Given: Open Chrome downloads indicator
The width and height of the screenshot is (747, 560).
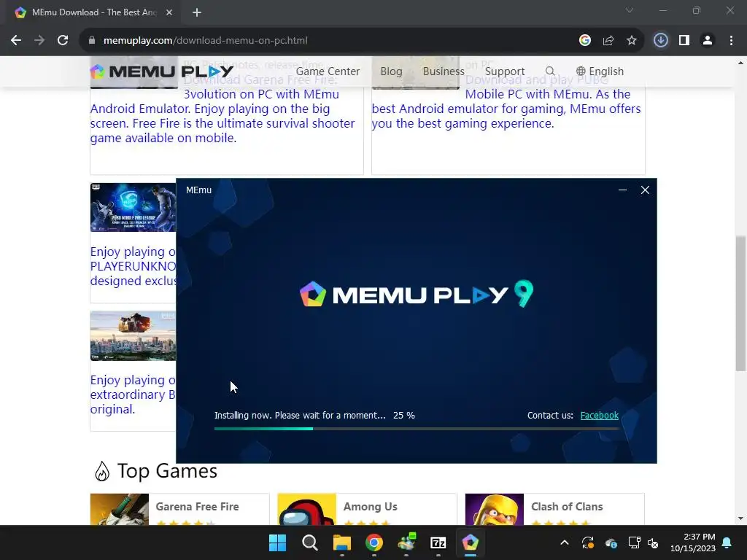Looking at the screenshot, I should coord(661,41).
